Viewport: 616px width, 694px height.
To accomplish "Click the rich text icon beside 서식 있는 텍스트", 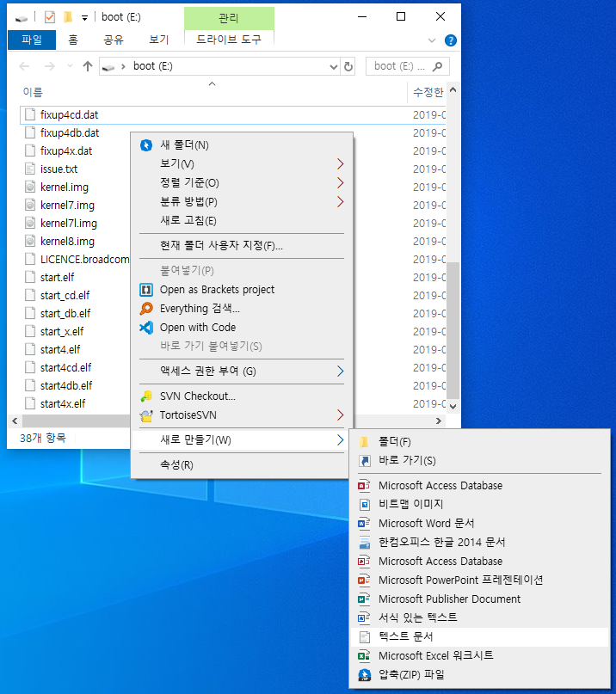I will pyautogui.click(x=364, y=617).
